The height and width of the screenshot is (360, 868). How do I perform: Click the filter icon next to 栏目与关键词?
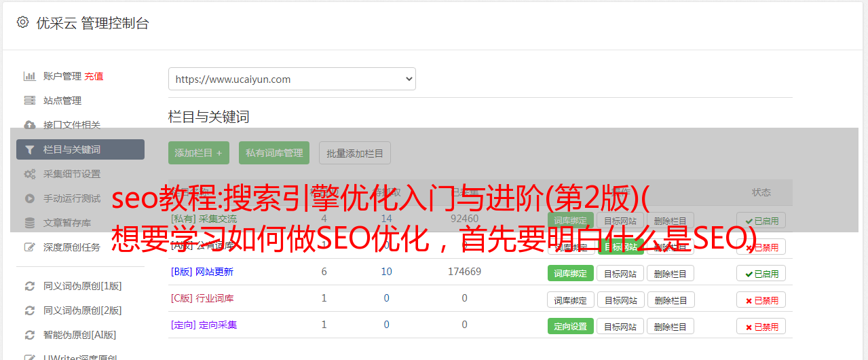click(30, 149)
